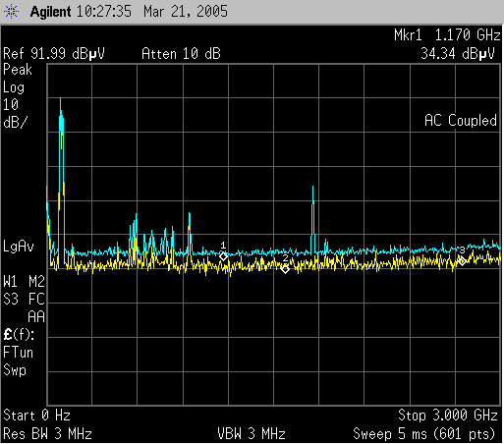Image resolution: width=504 pixels, height=444 pixels.
Task: Click the Mkr1 1.170 GHz readout
Action: click(x=447, y=35)
